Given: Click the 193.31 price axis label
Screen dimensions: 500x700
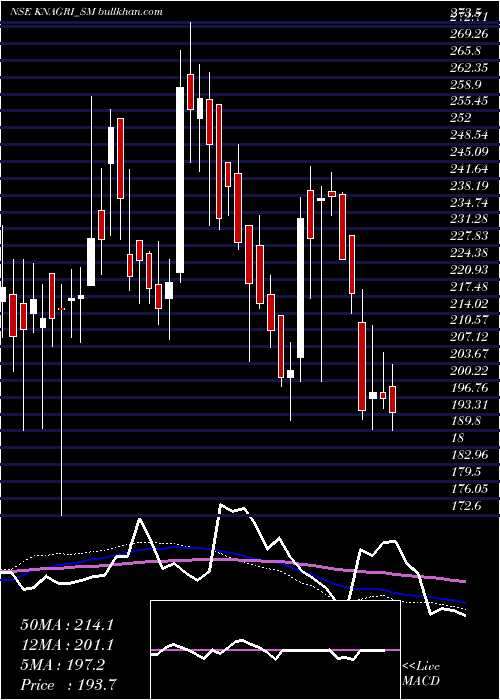Looking at the screenshot, I should 468,405.
